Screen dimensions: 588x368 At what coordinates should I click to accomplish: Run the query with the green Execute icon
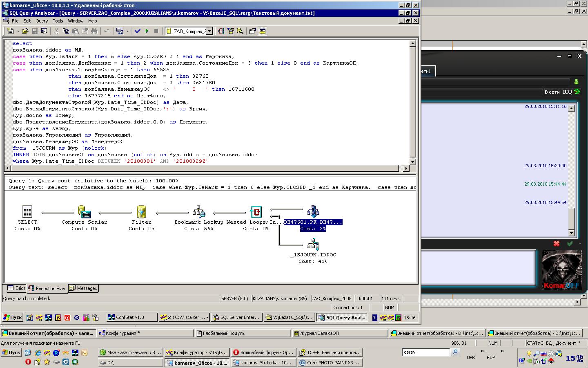point(147,31)
